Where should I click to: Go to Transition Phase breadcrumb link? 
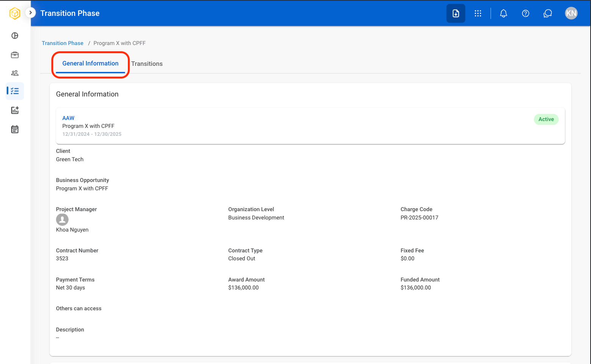[63, 43]
